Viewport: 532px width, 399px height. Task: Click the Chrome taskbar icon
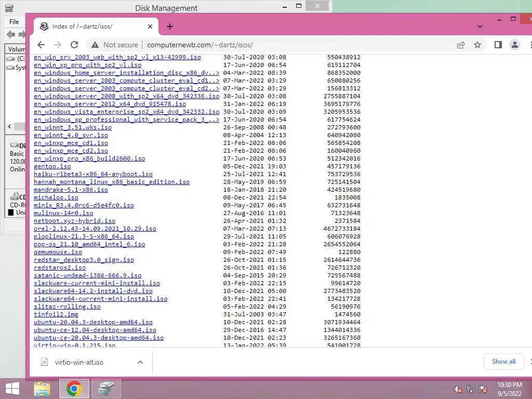[x=74, y=389]
